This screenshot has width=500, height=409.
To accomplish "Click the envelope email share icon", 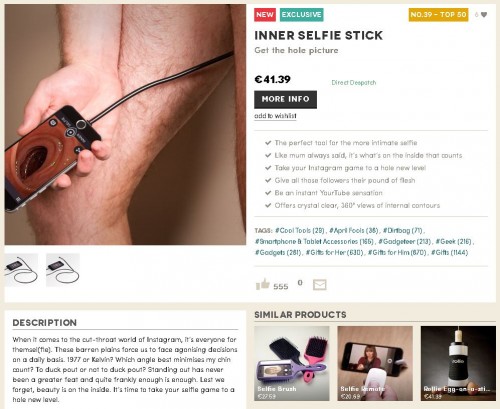I will (320, 285).
